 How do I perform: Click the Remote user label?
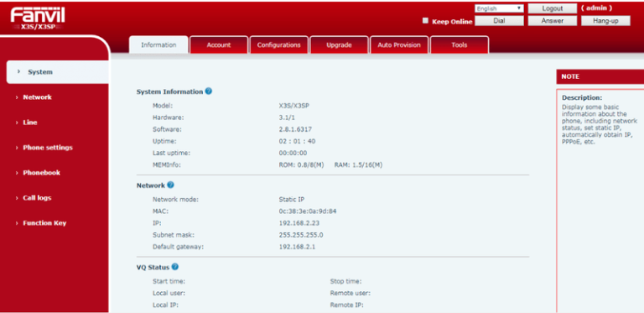(x=351, y=294)
